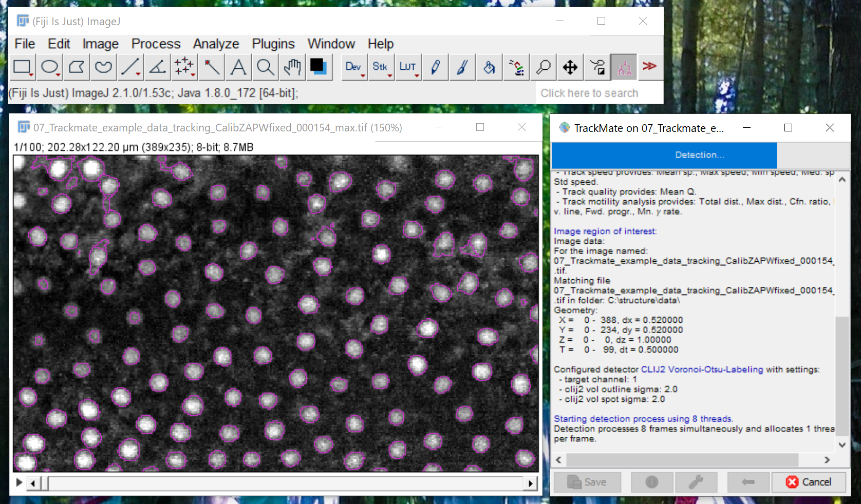Click the frame slider left arrow
861x504 pixels.
(x=33, y=483)
